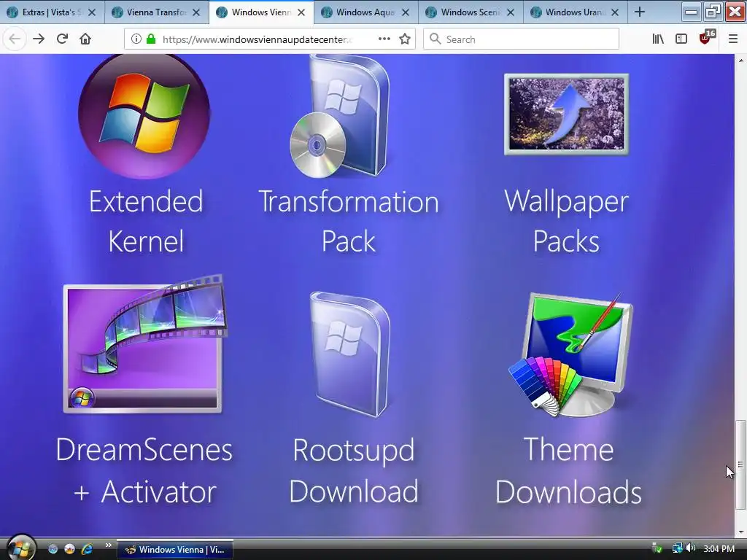Click into the Search box
The image size is (747, 560).
[x=521, y=39]
